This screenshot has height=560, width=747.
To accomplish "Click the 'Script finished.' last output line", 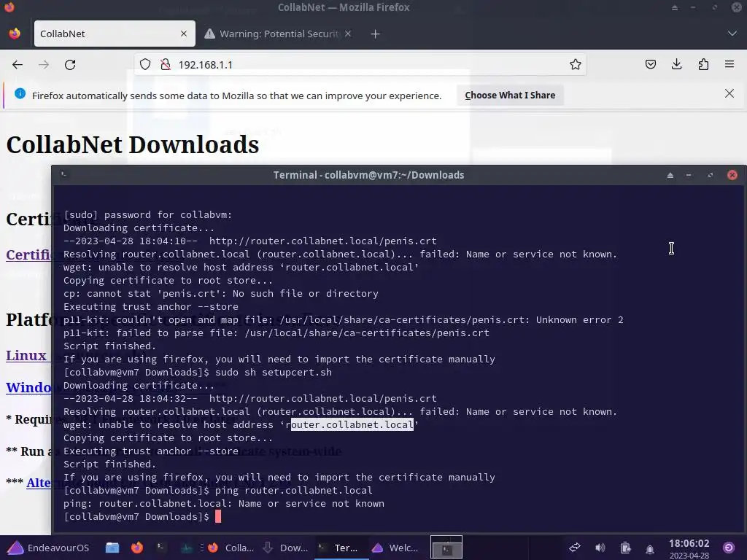I will 110,464.
